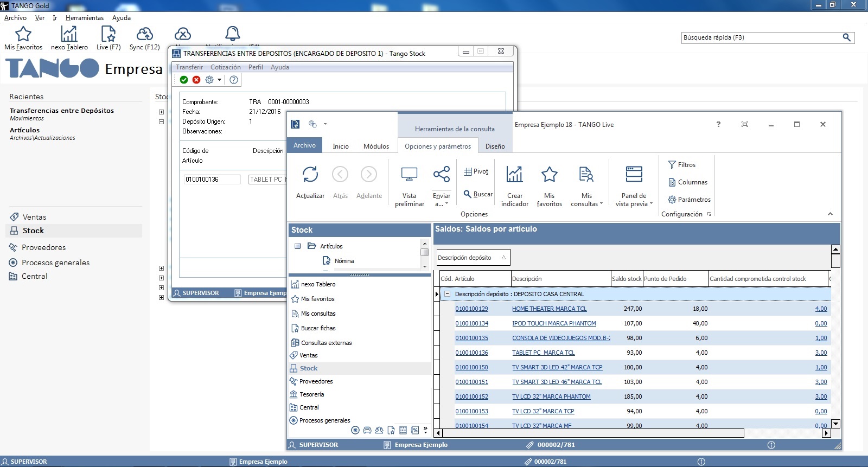This screenshot has width=868, height=467.
Task: Open Sync (F12) cloud icon
Action: [x=144, y=35]
